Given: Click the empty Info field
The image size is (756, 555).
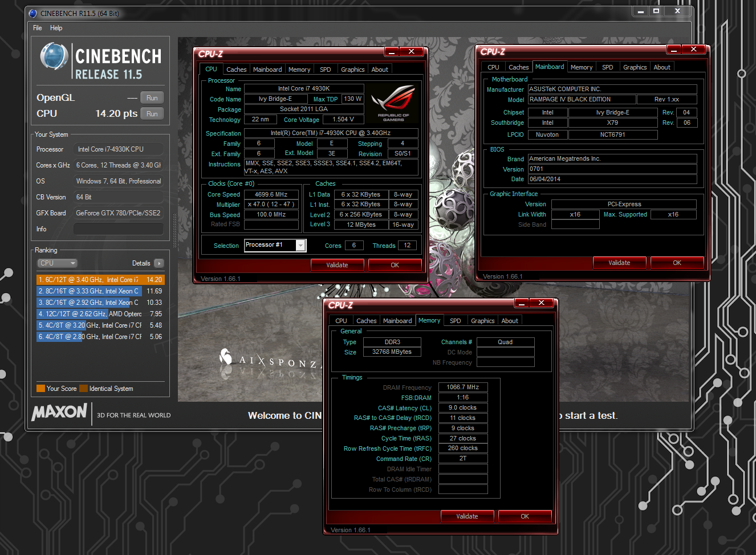Looking at the screenshot, I should point(119,229).
